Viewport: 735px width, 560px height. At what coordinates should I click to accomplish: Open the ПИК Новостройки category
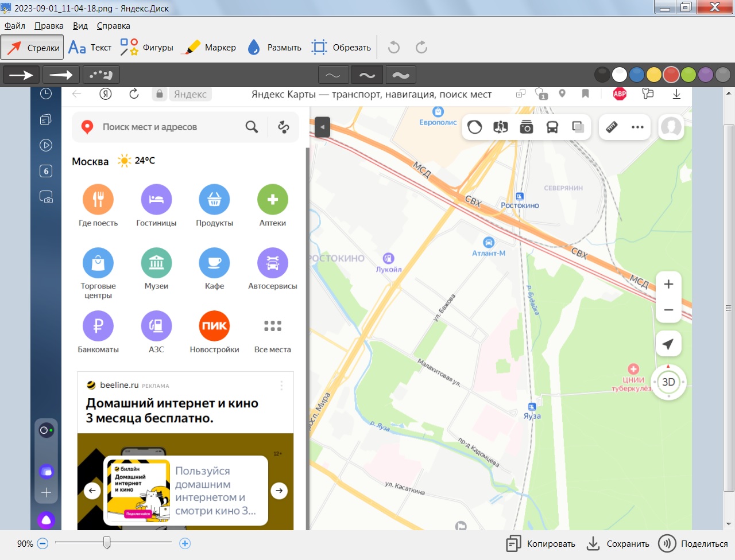pyautogui.click(x=214, y=332)
